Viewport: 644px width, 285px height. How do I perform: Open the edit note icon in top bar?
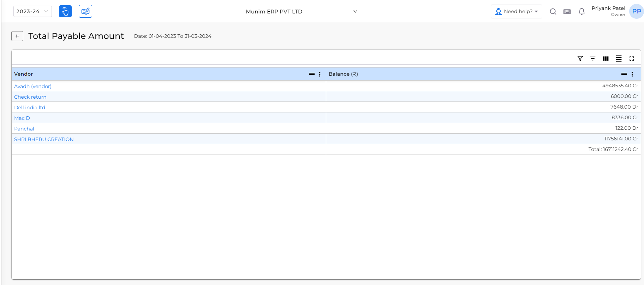pyautogui.click(x=85, y=11)
